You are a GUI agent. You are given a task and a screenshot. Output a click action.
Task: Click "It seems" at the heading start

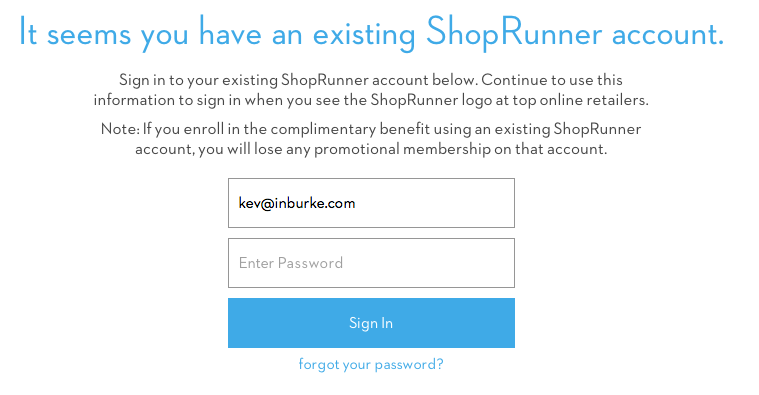(75, 33)
